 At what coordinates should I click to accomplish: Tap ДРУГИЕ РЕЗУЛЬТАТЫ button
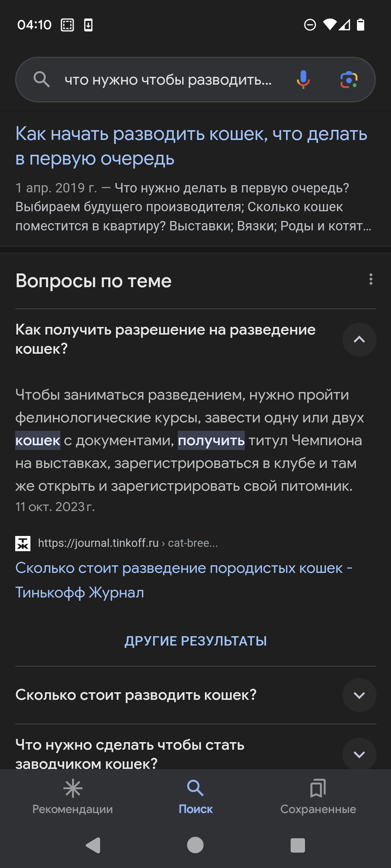(195, 641)
